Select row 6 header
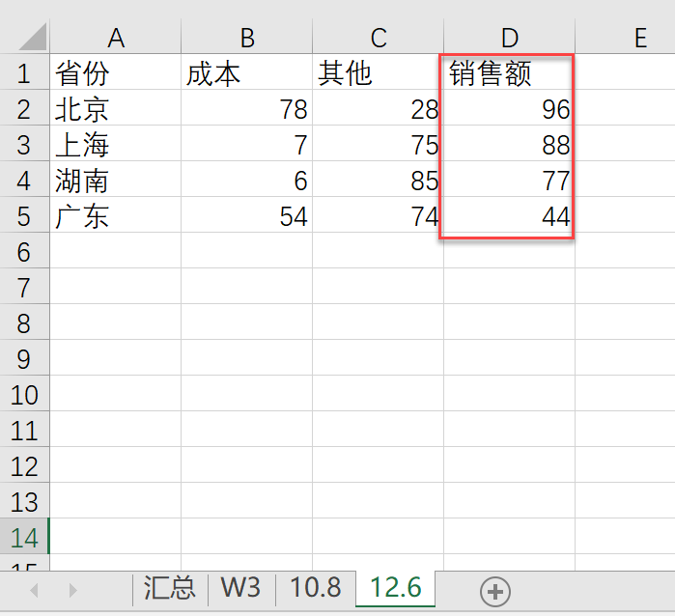Image resolution: width=675 pixels, height=616 pixels. coord(24,251)
